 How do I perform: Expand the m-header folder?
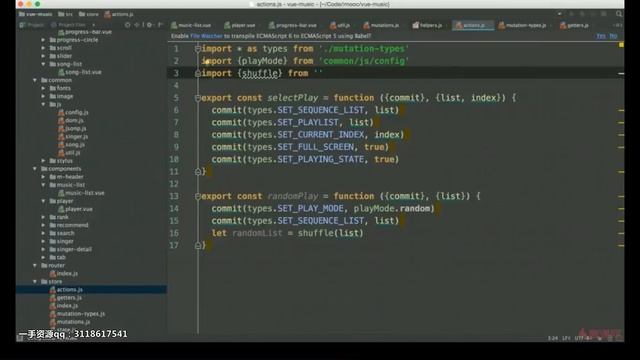[43, 177]
